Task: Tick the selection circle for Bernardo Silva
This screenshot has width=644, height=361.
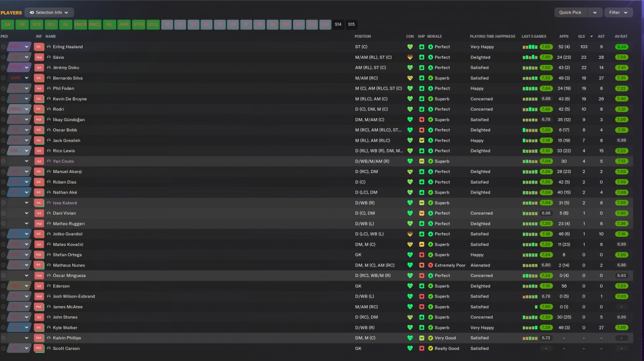Action: pyautogui.click(x=4, y=78)
